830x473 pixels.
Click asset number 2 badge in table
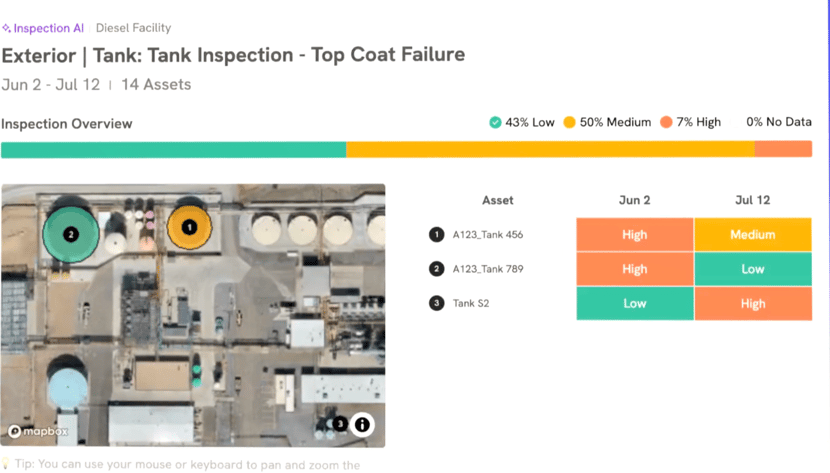coord(436,269)
